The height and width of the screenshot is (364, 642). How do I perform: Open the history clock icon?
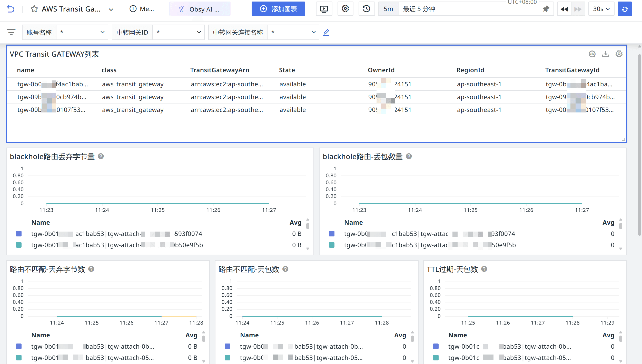[367, 9]
